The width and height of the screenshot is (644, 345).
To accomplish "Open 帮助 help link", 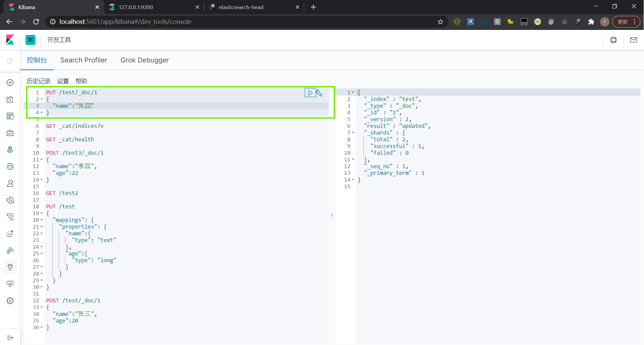I will [81, 81].
